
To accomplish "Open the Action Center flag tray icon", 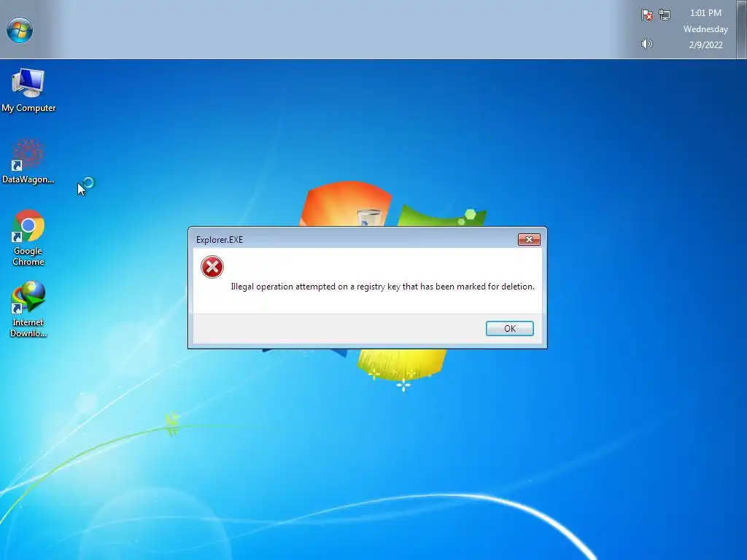I will coord(646,15).
